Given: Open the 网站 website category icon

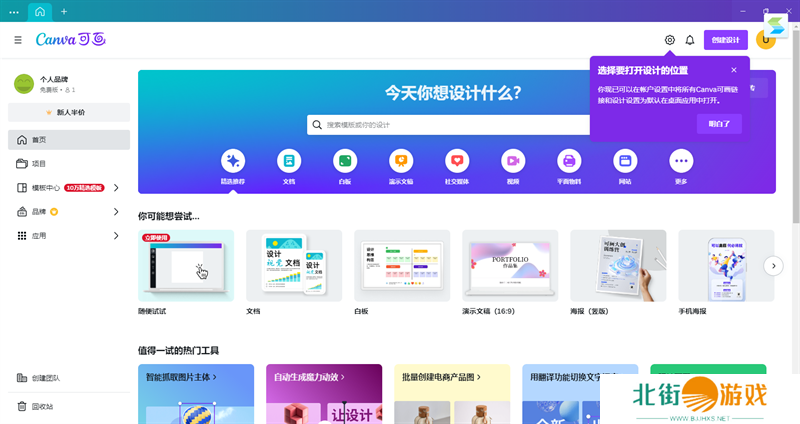Looking at the screenshot, I should pyautogui.click(x=625, y=161).
